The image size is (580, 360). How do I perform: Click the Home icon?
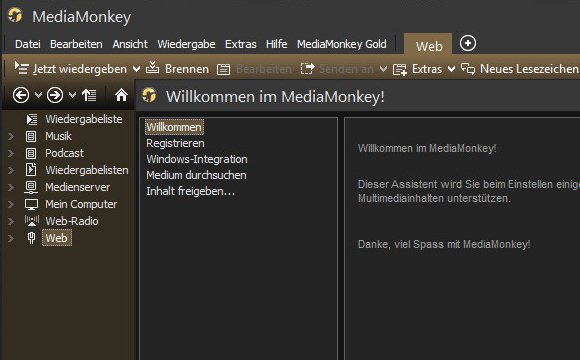(x=121, y=95)
